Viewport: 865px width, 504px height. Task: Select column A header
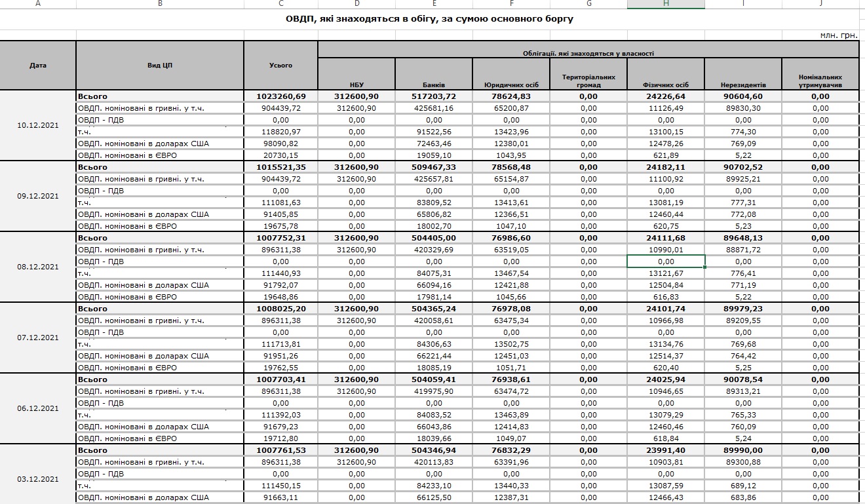click(x=37, y=4)
